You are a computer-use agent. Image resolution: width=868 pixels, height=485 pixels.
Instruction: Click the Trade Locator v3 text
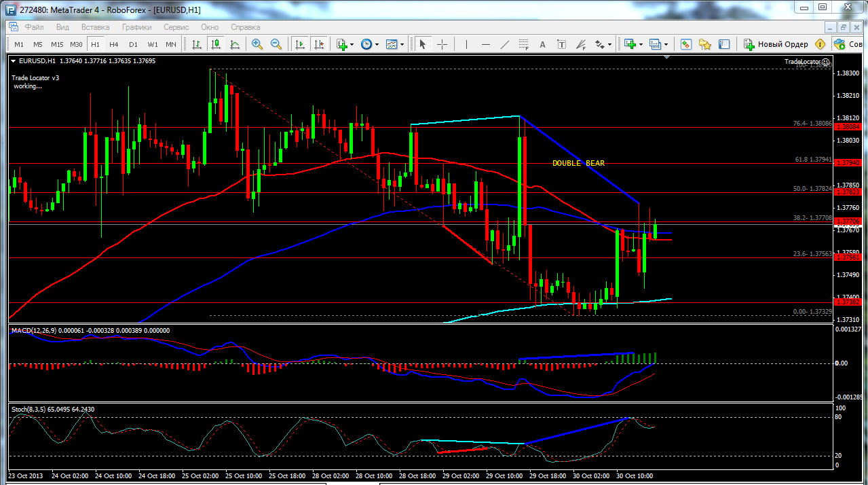[35, 78]
